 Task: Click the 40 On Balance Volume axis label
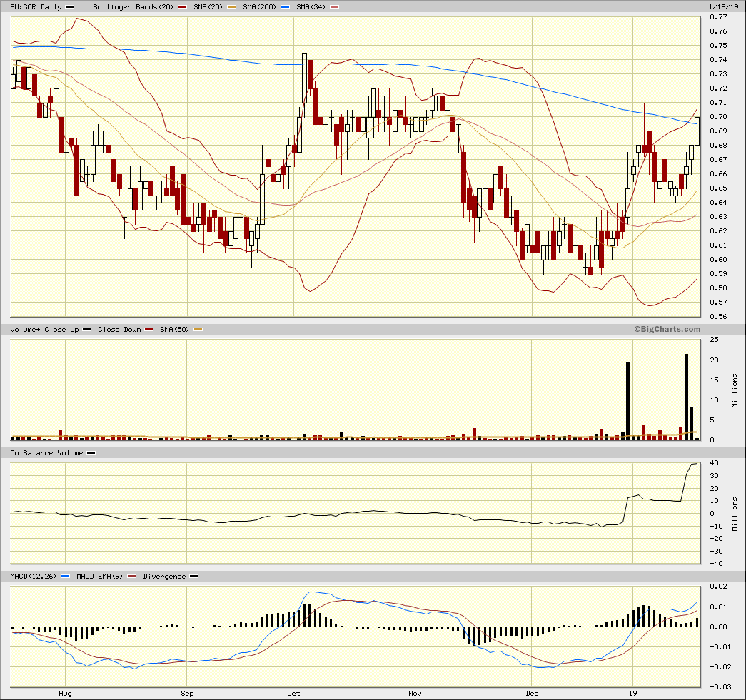click(714, 462)
